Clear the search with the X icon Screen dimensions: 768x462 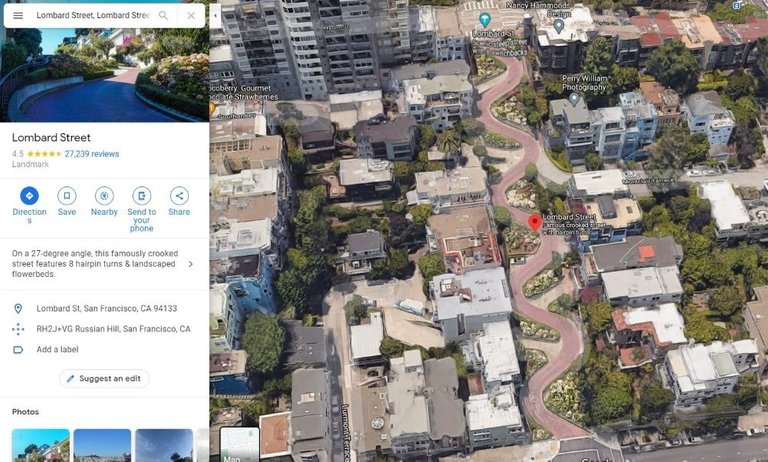(x=191, y=16)
